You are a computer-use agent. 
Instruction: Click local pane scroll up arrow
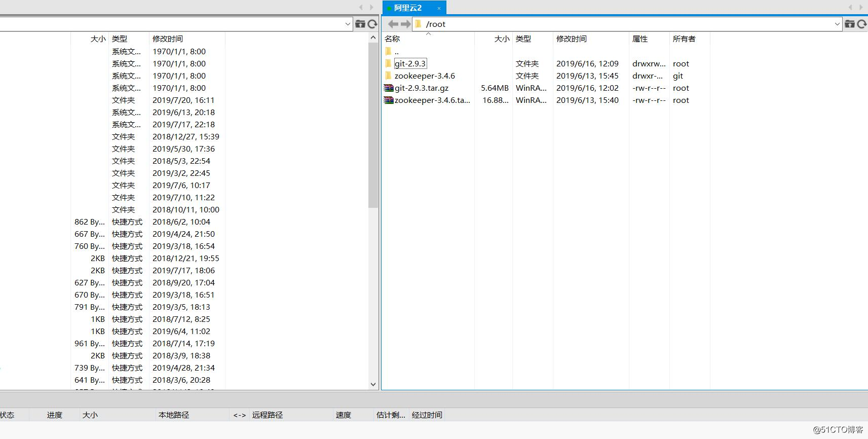373,38
